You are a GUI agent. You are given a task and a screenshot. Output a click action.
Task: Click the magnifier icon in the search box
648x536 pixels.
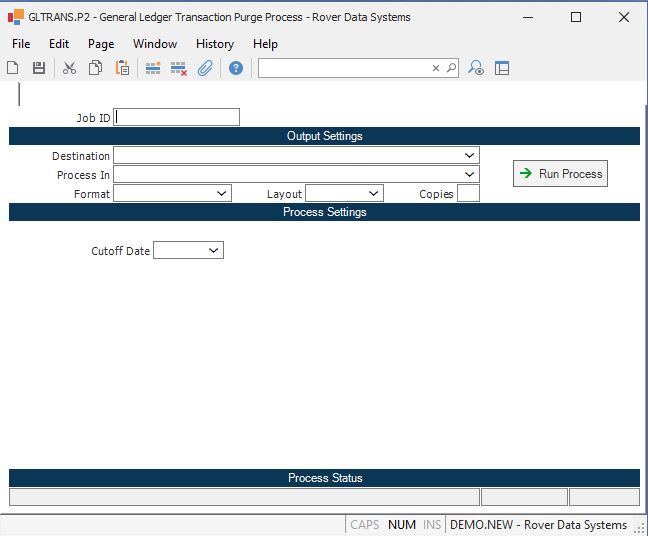(x=451, y=68)
